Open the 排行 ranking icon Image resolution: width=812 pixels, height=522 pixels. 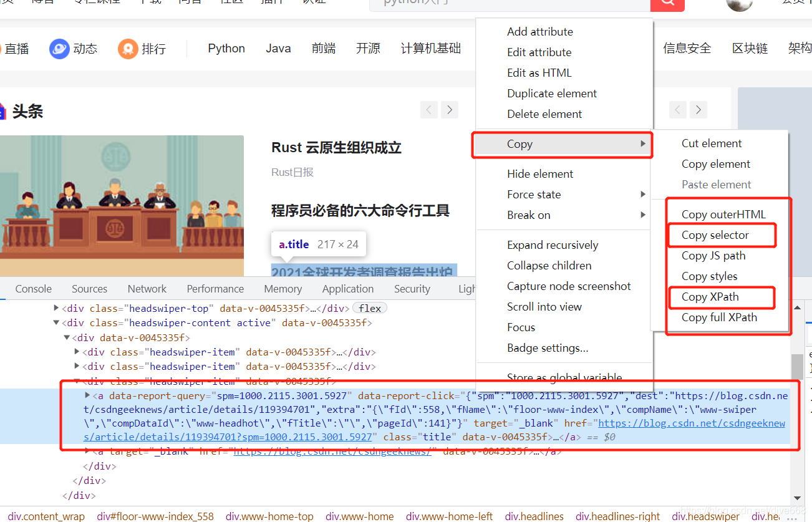point(128,49)
